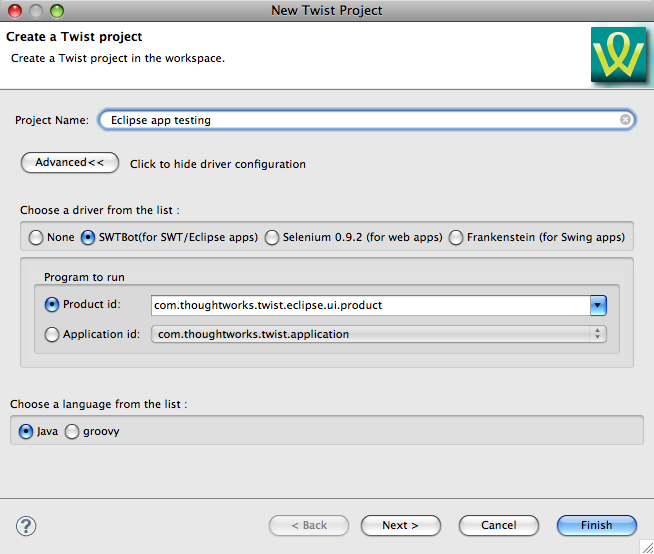Click into the Project Name text field
654x554 pixels.
(367, 120)
